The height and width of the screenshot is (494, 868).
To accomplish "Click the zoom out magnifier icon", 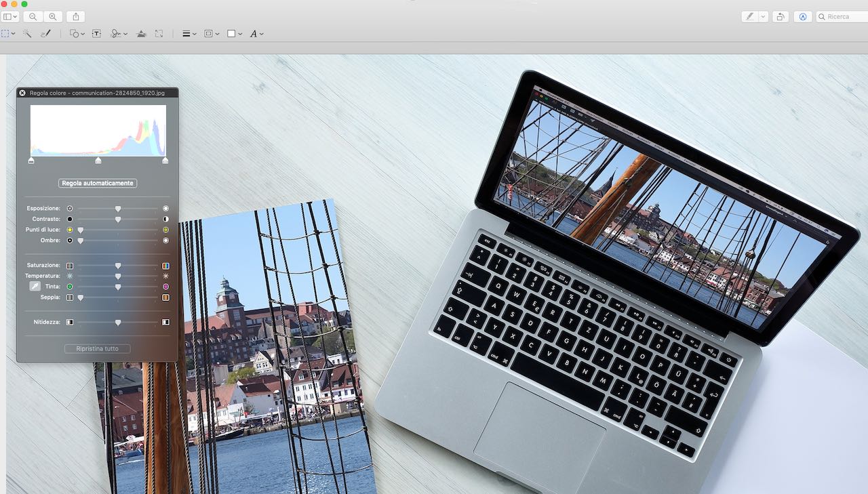I will [x=32, y=16].
